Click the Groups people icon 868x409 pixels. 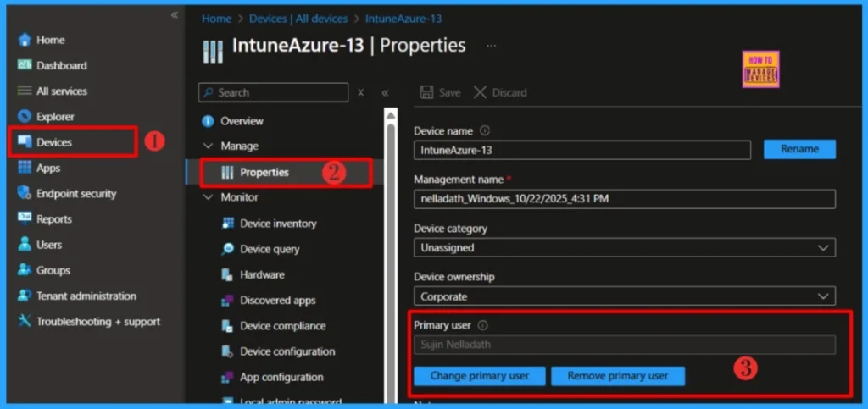coord(24,270)
